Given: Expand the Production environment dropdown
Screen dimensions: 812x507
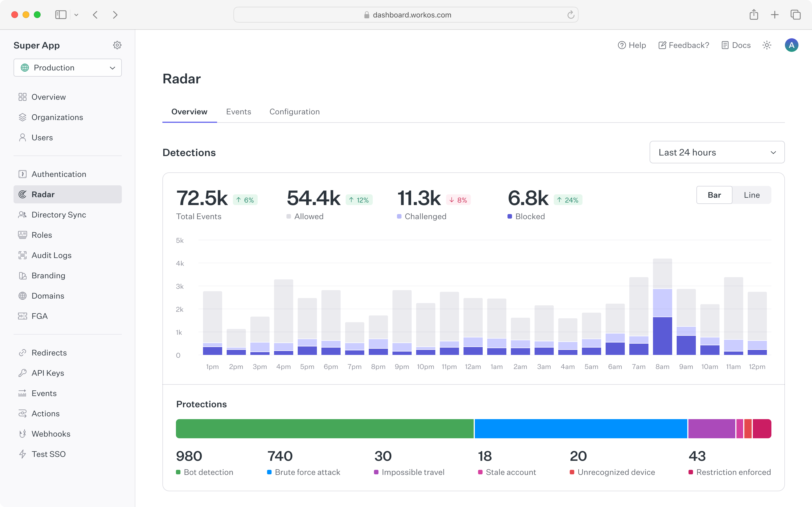Looking at the screenshot, I should click(x=67, y=68).
